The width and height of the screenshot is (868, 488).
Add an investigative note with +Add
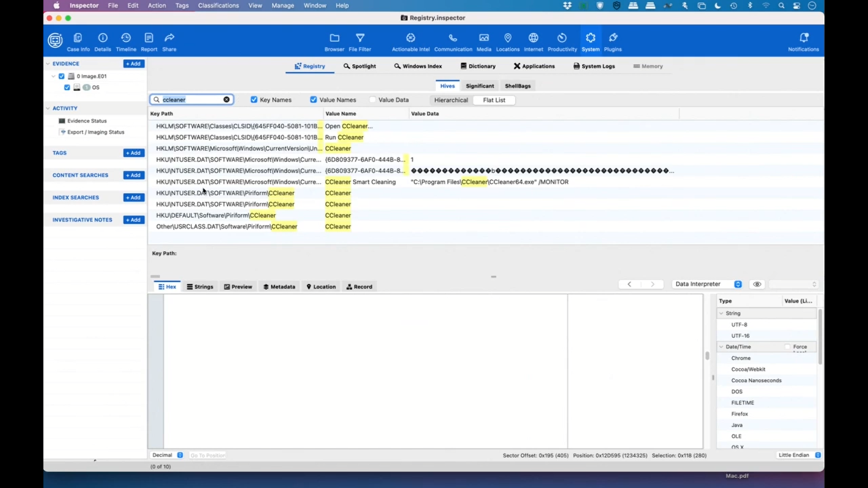point(133,220)
